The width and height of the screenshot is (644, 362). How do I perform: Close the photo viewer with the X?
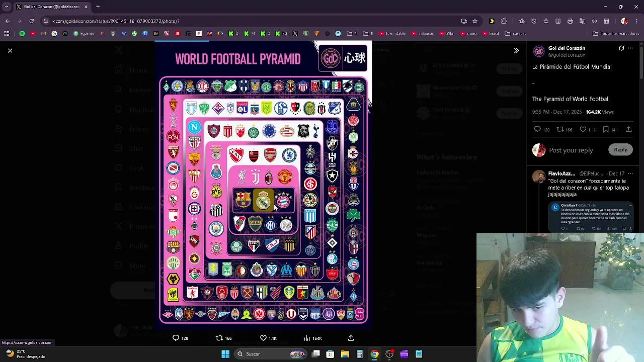click(10, 50)
